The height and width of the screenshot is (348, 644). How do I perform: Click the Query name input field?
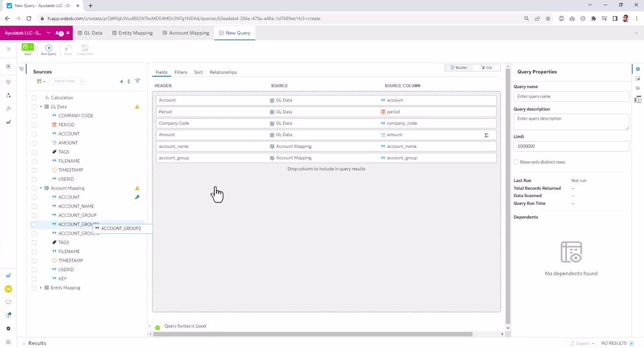571,96
